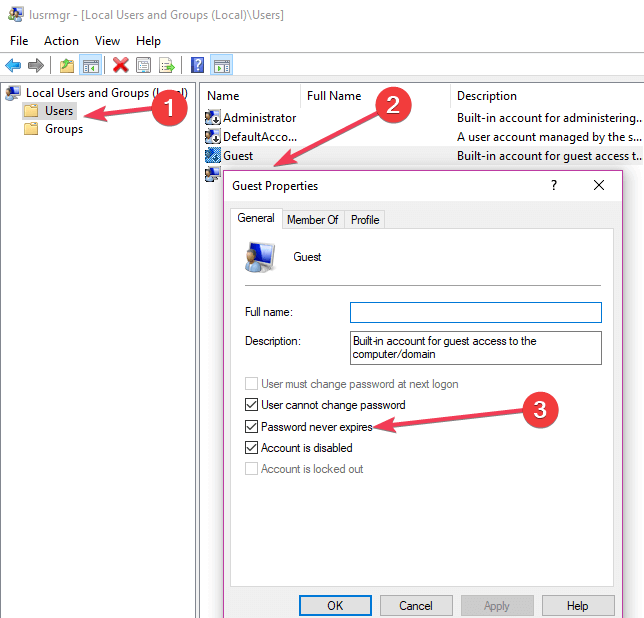Uncheck Account is disabled
Screen dimensions: 644x618
[x=251, y=448]
